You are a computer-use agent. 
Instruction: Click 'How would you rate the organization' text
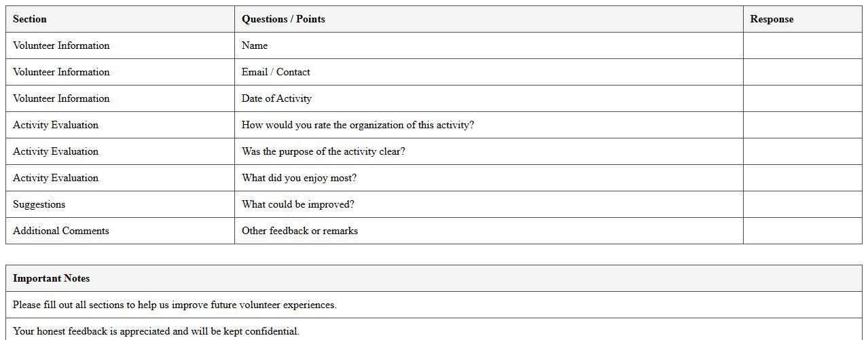357,125
